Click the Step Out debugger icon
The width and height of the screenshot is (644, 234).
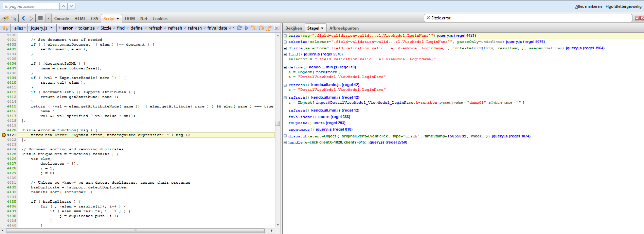coord(269,28)
